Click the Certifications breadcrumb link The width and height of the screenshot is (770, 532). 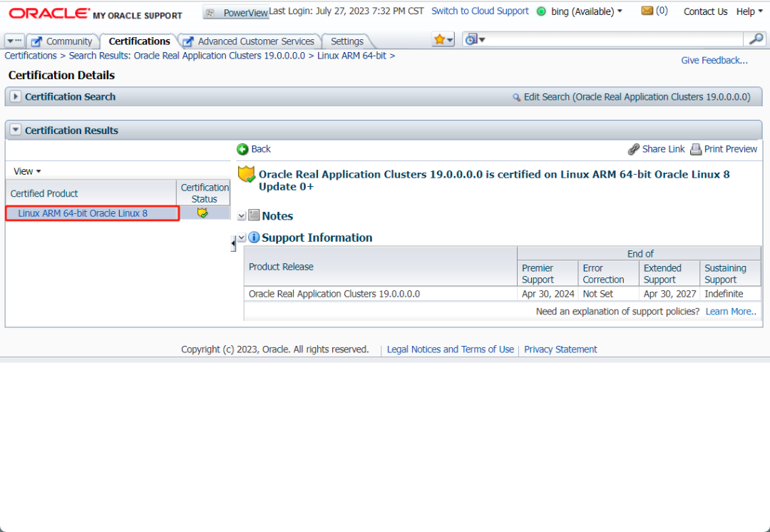pos(31,56)
